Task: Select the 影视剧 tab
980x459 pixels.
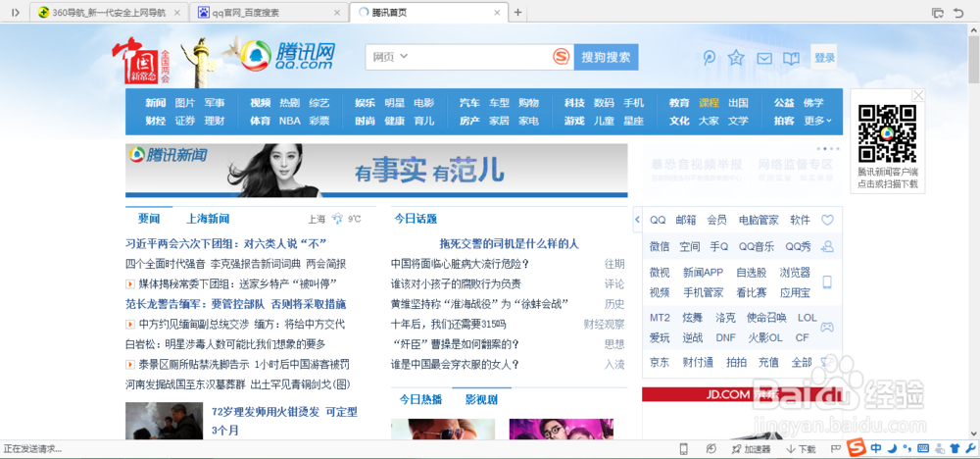Action: coord(481,399)
